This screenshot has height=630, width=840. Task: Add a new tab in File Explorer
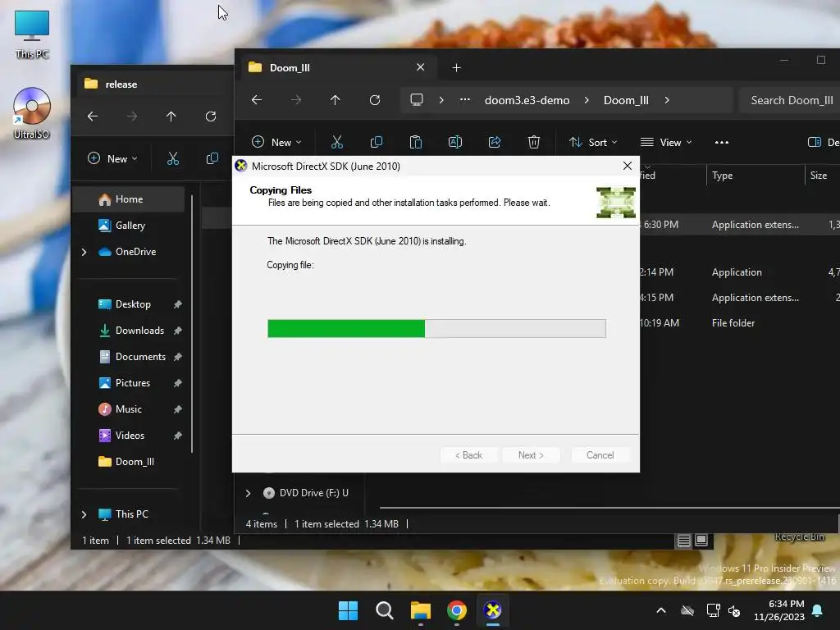(x=456, y=67)
